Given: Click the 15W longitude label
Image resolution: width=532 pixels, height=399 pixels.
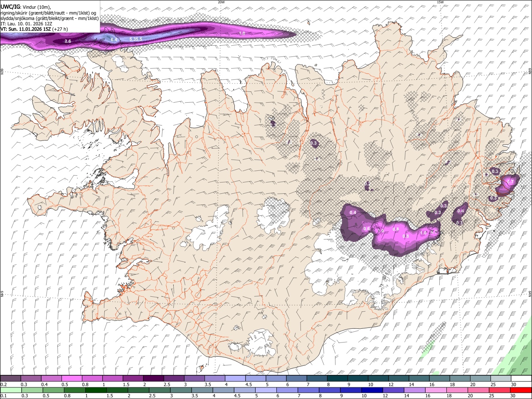Looking at the screenshot, I should point(440,2).
